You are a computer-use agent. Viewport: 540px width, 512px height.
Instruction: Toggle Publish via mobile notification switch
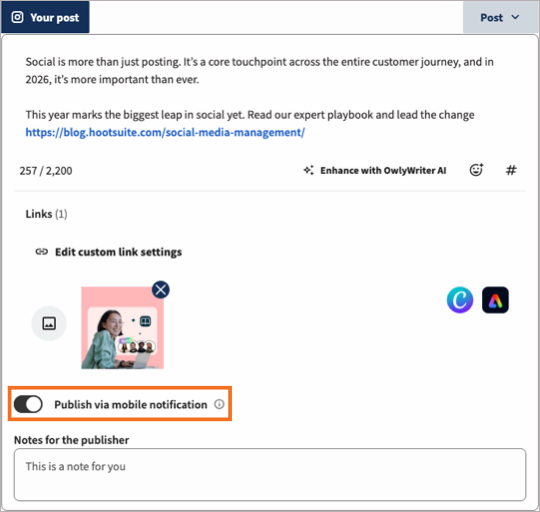[x=28, y=404]
